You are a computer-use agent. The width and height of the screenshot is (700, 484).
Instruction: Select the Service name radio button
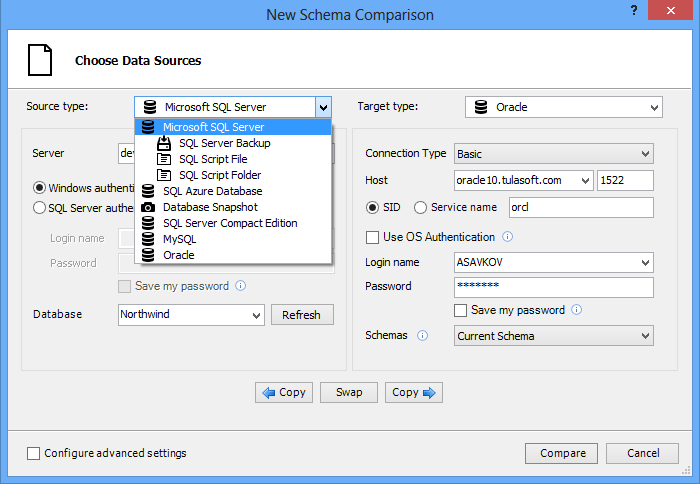pyautogui.click(x=420, y=208)
